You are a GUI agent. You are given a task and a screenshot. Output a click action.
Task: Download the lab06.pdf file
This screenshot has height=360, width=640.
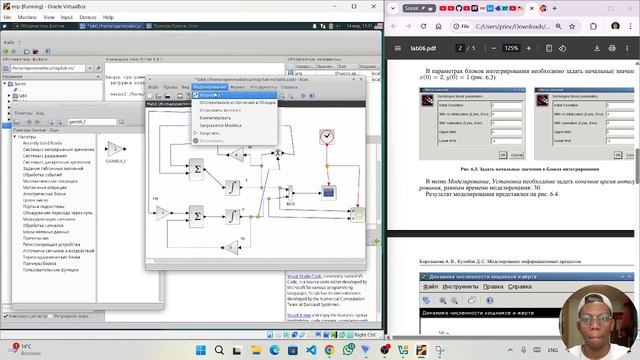[x=597, y=48]
